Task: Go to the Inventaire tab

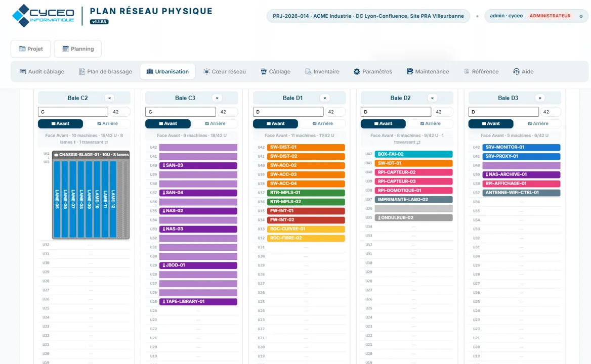Action: click(x=322, y=71)
